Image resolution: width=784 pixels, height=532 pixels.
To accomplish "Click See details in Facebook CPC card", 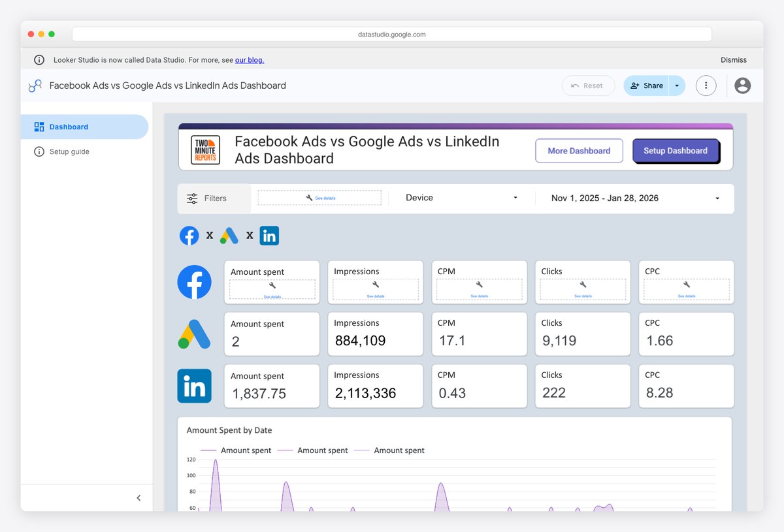I will [x=687, y=296].
